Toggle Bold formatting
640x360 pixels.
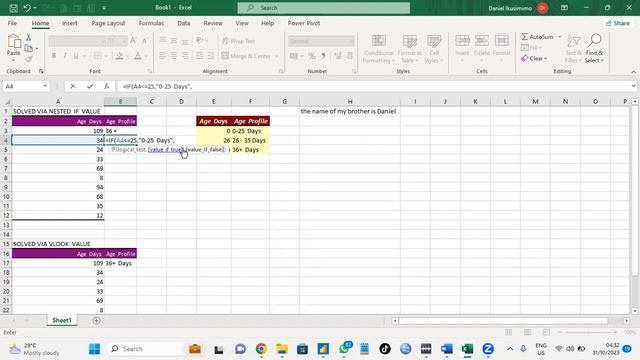click(53, 56)
